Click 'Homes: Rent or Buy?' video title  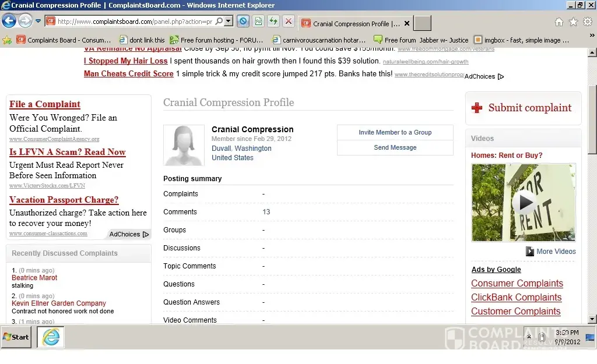point(507,155)
